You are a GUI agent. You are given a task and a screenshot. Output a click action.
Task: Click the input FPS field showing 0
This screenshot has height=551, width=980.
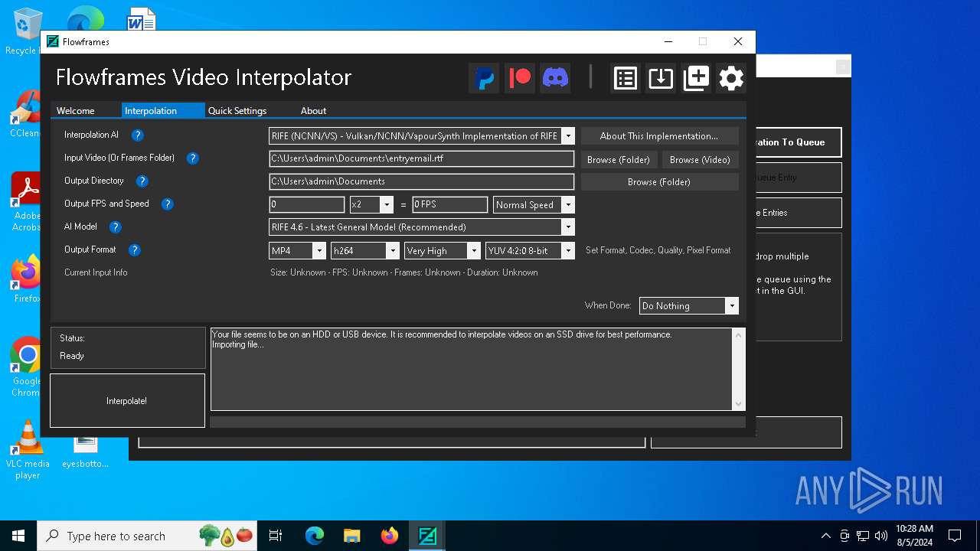[307, 205]
